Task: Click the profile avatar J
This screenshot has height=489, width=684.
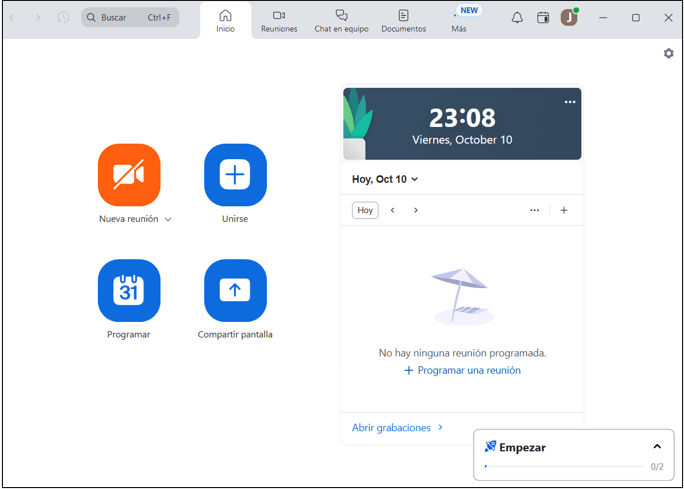Action: point(568,18)
